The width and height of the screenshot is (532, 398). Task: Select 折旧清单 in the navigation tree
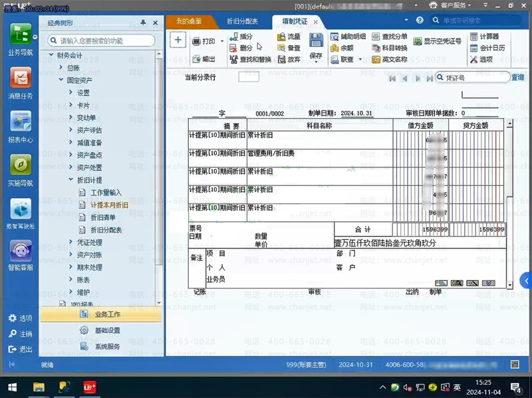tap(102, 217)
